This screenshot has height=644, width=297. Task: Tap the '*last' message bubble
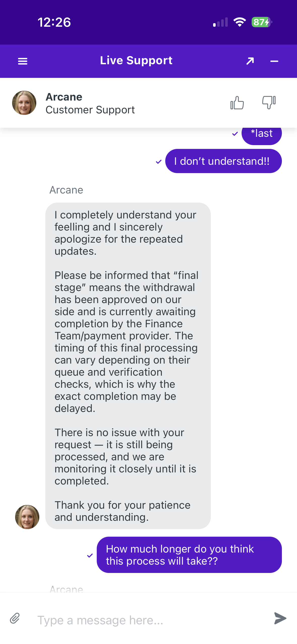click(x=262, y=135)
